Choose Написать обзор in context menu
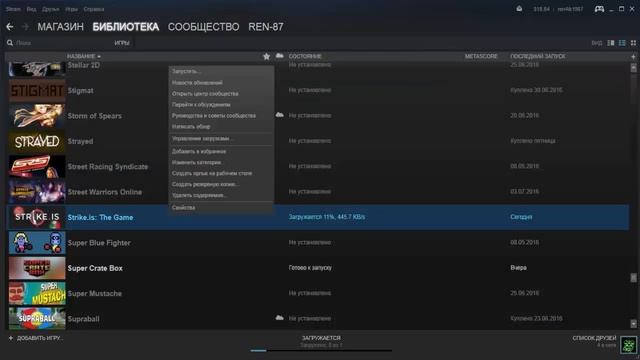640x360 pixels. point(191,127)
